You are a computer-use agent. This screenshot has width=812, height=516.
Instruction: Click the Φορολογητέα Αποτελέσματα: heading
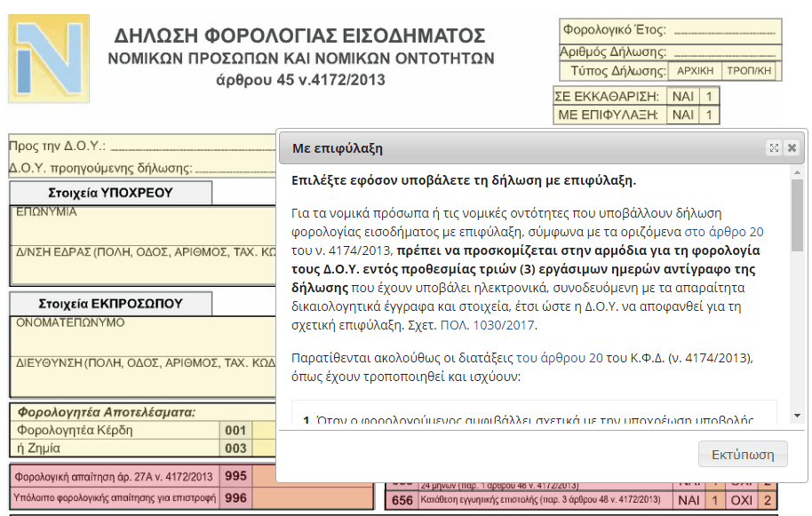(106, 412)
